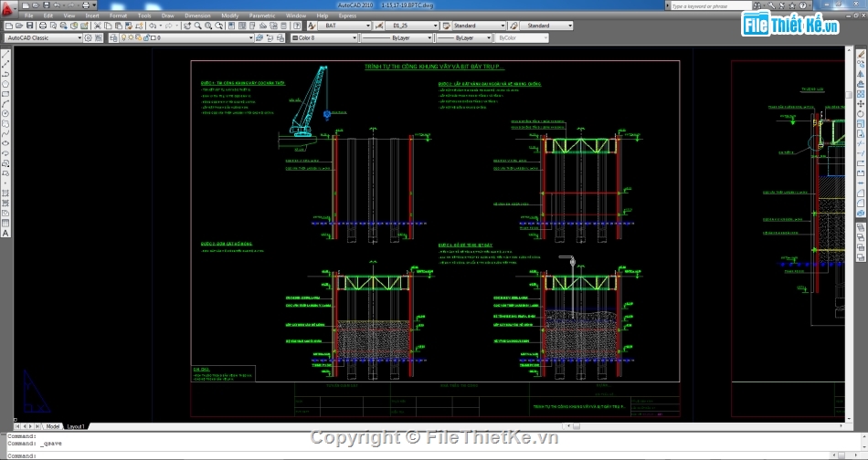The image size is (868, 460).
Task: Select the Spline draw tool
Action: click(x=6, y=134)
